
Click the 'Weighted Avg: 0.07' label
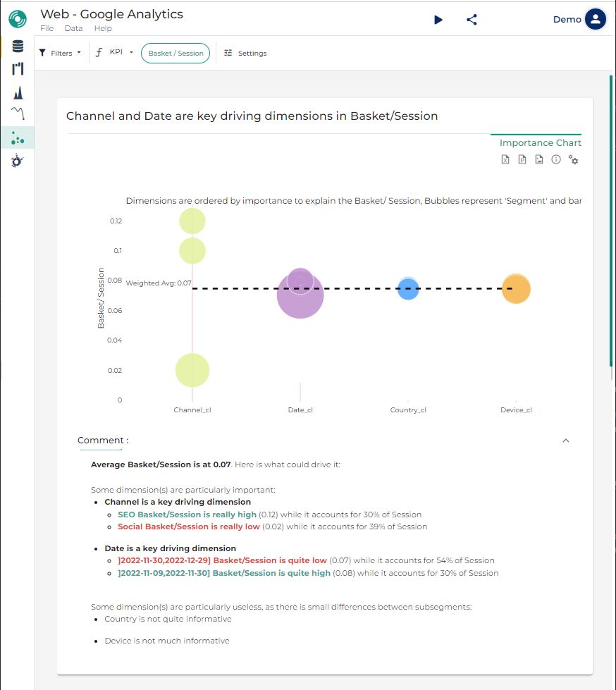pos(159,283)
